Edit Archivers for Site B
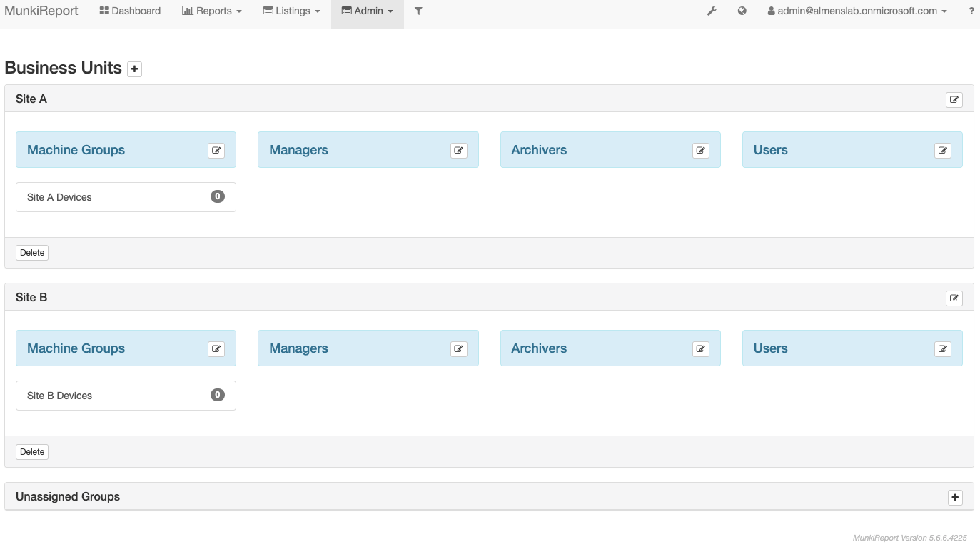This screenshot has width=980, height=552. tap(700, 348)
